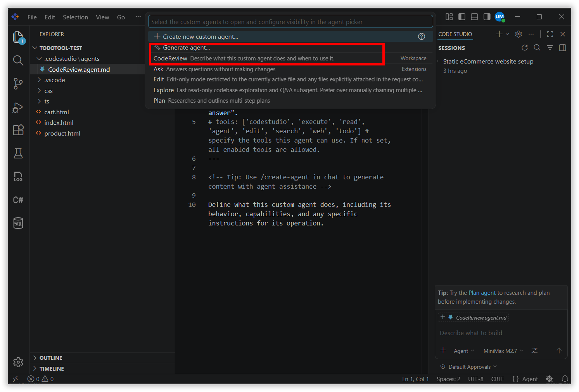This screenshot has width=579, height=392.
Task: Open the UM account avatar
Action: [499, 17]
